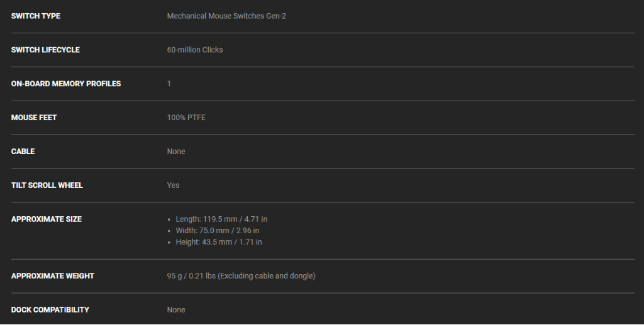644x325 pixels.
Task: Select the 100% PTFE value
Action: click(186, 118)
